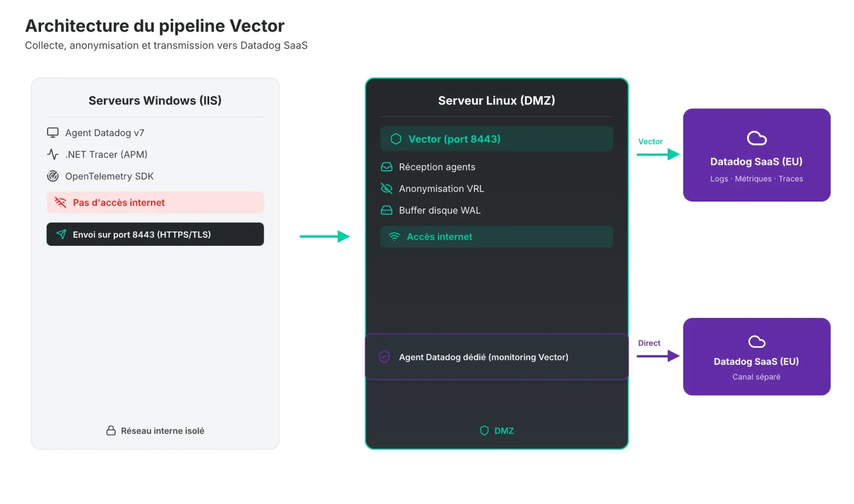Click the green arrow between Windows and Linux servers
The height and width of the screenshot is (504, 854).
pos(325,237)
